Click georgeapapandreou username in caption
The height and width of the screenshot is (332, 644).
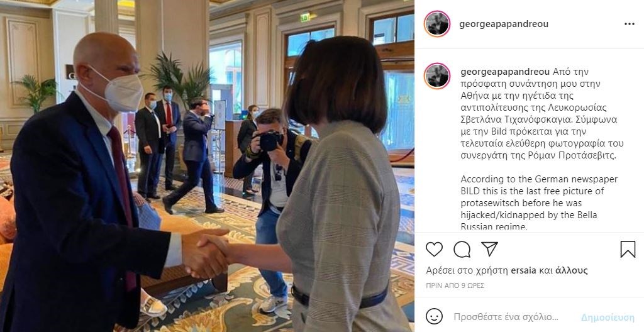[x=505, y=72]
